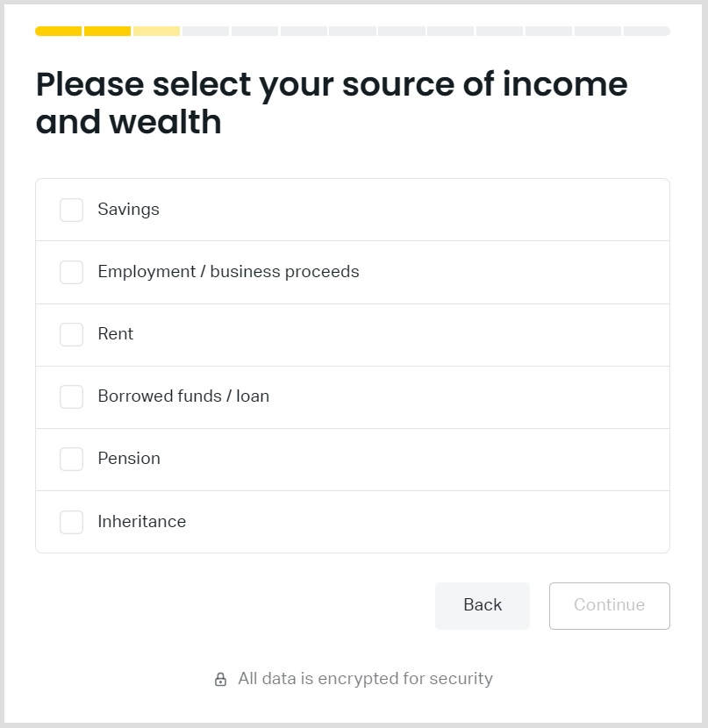Click the second yellow progress bar segment
The image size is (708, 728).
pyautogui.click(x=107, y=32)
